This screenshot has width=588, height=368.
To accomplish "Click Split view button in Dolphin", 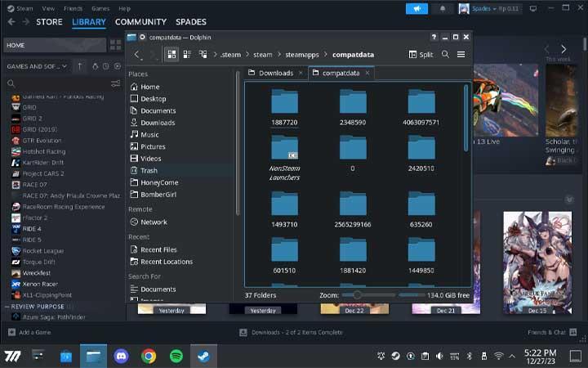I will point(421,55).
